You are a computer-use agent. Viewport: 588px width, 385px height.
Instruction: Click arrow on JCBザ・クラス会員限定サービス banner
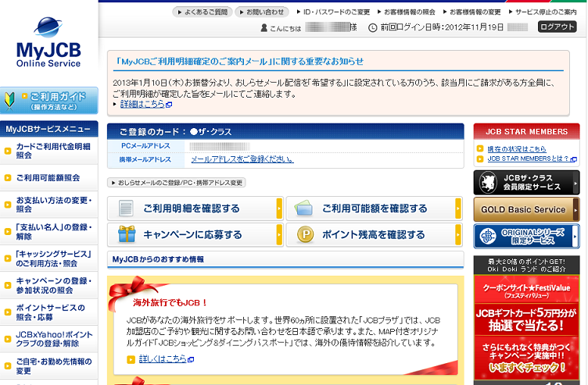[576, 183]
